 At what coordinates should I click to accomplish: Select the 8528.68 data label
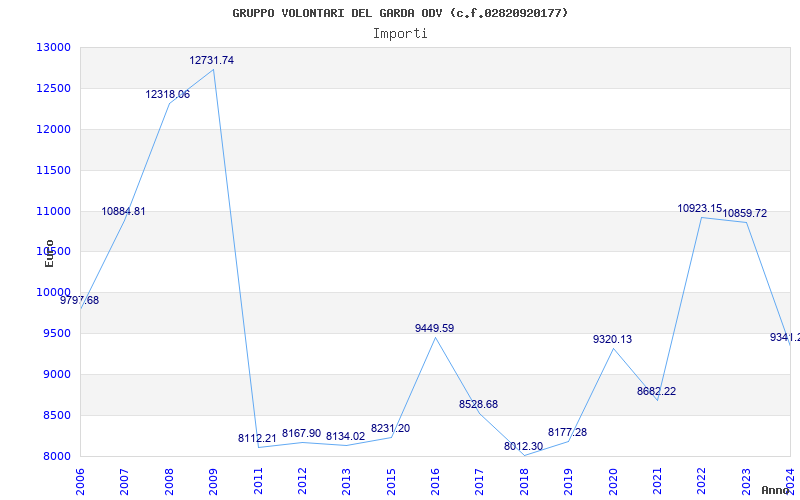coord(478,405)
